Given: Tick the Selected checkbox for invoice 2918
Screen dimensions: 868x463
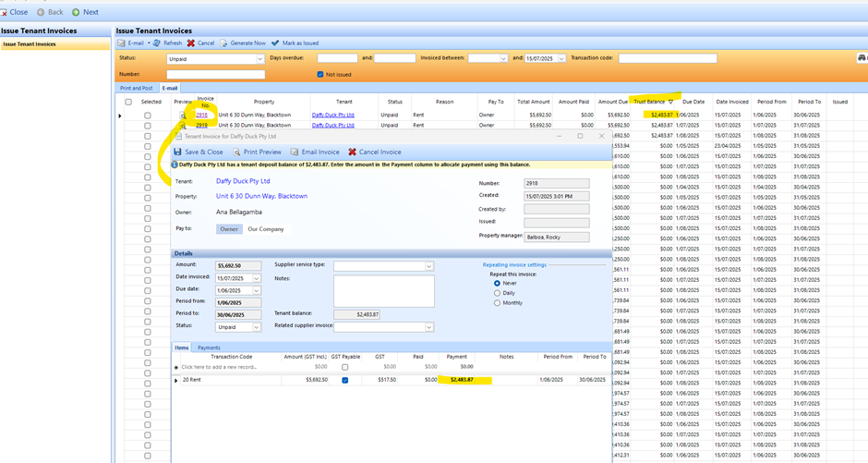Looking at the screenshot, I should tap(147, 116).
